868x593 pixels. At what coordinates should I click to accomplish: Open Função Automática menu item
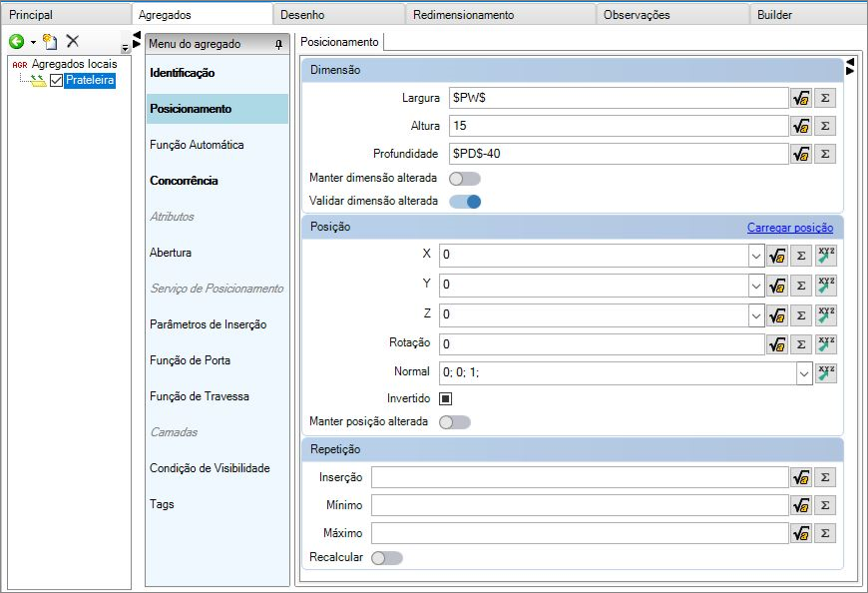click(x=217, y=145)
